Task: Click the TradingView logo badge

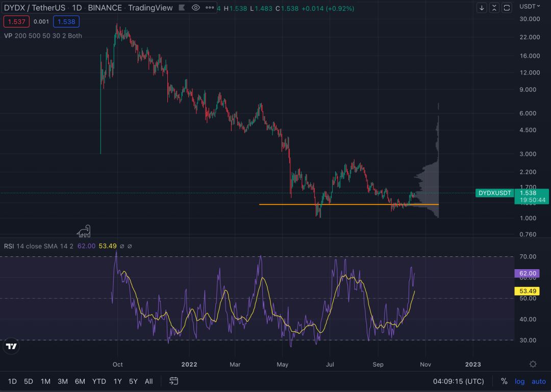Action: 11,346
